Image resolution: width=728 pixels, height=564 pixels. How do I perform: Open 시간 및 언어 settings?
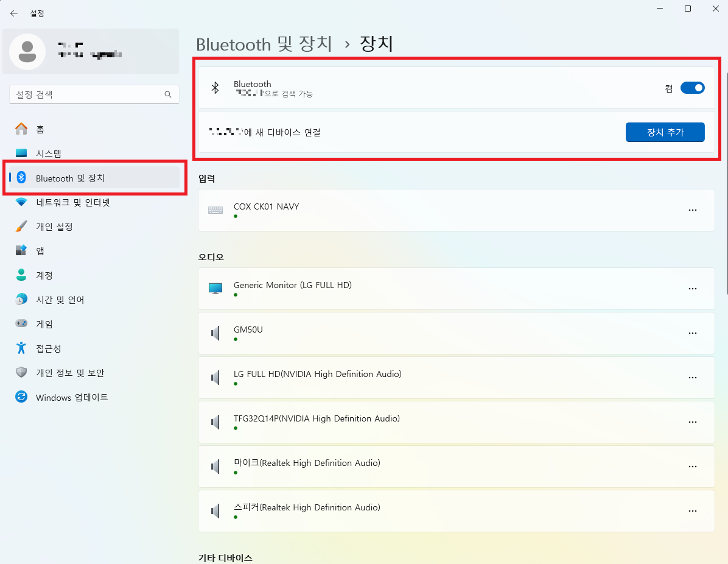tap(94, 300)
